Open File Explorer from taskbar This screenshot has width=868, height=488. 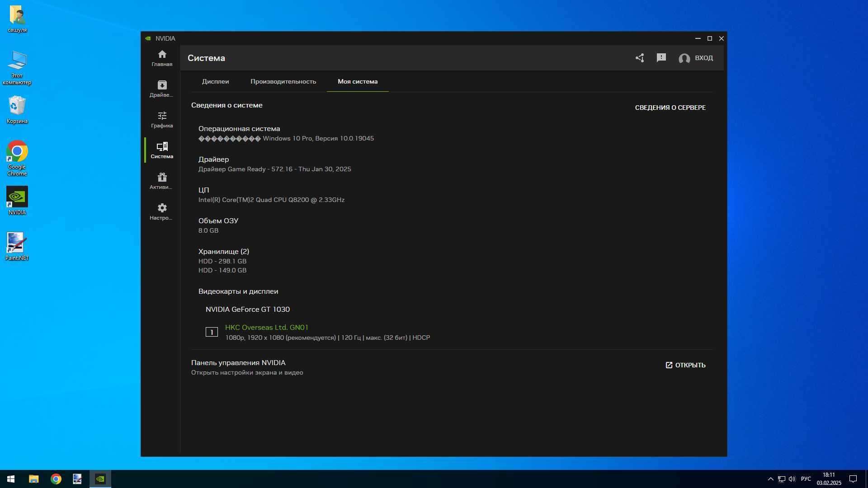coord(34,479)
